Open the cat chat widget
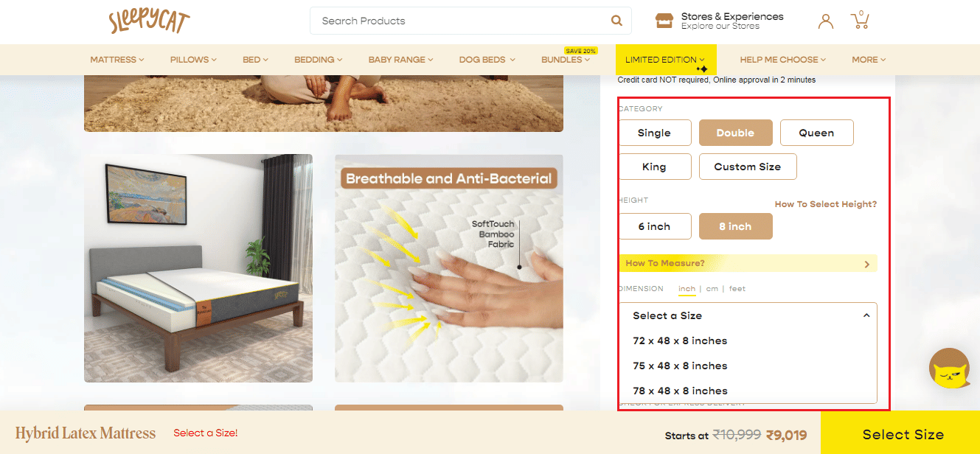This screenshot has width=980, height=454. pos(949,369)
